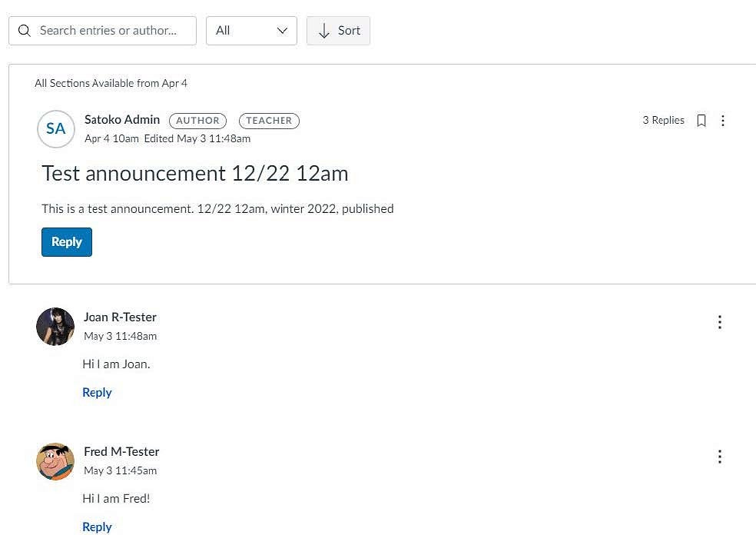Click Joan R-Tester's profile picture
756x535 pixels.
55,327
